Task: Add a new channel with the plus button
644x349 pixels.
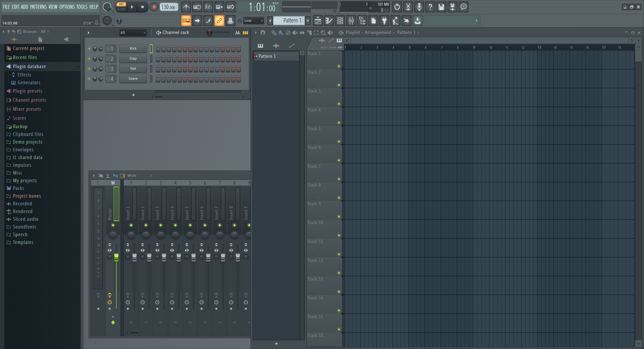Action: pos(133,95)
